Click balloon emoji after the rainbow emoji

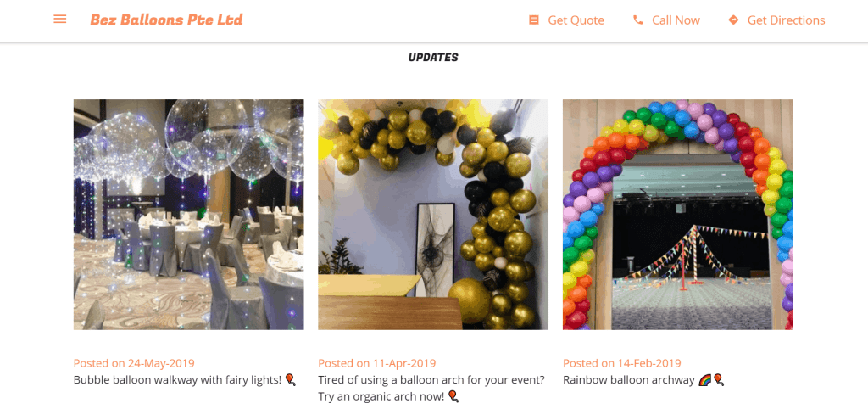(719, 380)
